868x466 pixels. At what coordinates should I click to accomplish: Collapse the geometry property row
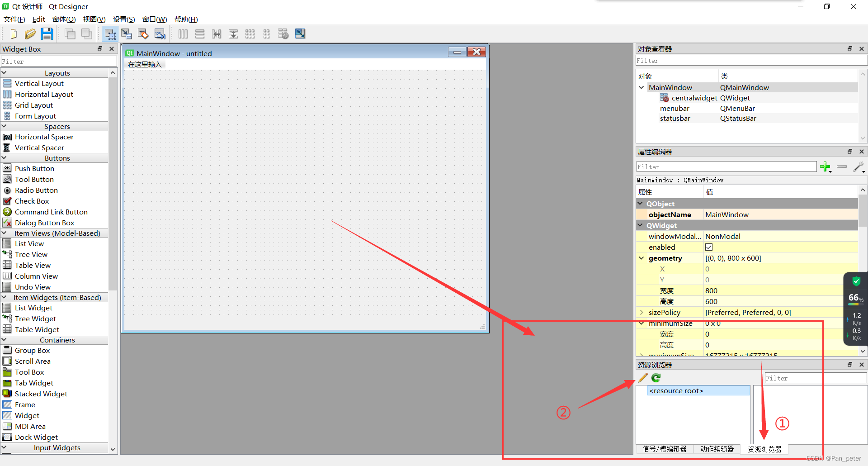coord(642,258)
